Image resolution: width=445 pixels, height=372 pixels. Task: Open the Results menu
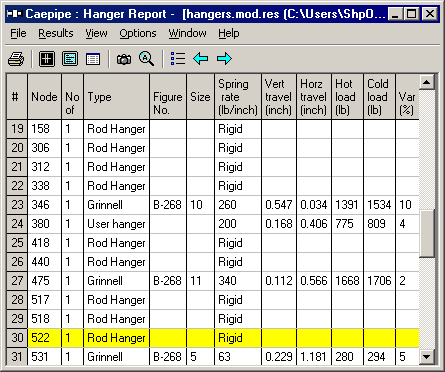click(56, 33)
